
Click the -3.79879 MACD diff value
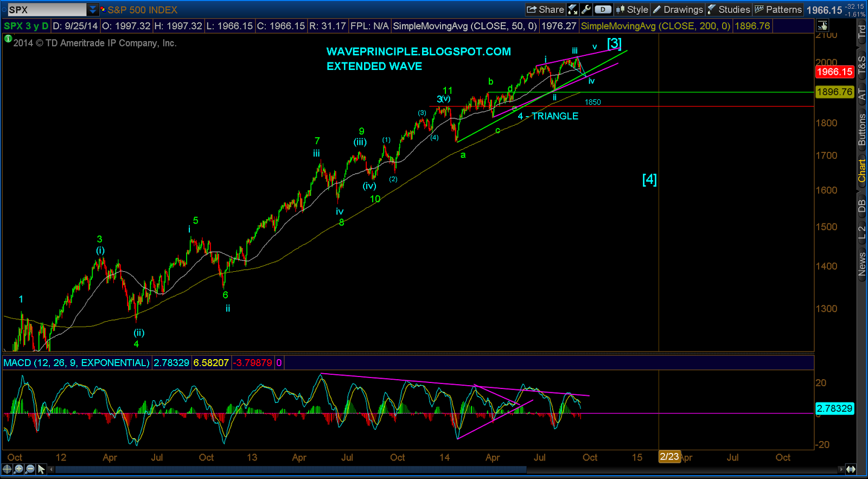[x=253, y=363]
